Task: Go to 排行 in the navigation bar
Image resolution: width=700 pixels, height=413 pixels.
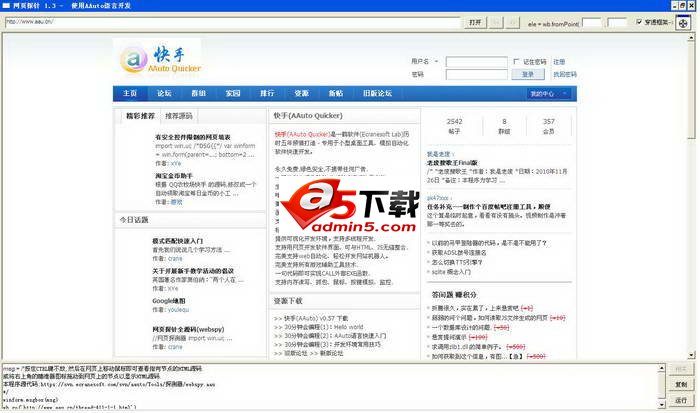Action: (x=267, y=93)
